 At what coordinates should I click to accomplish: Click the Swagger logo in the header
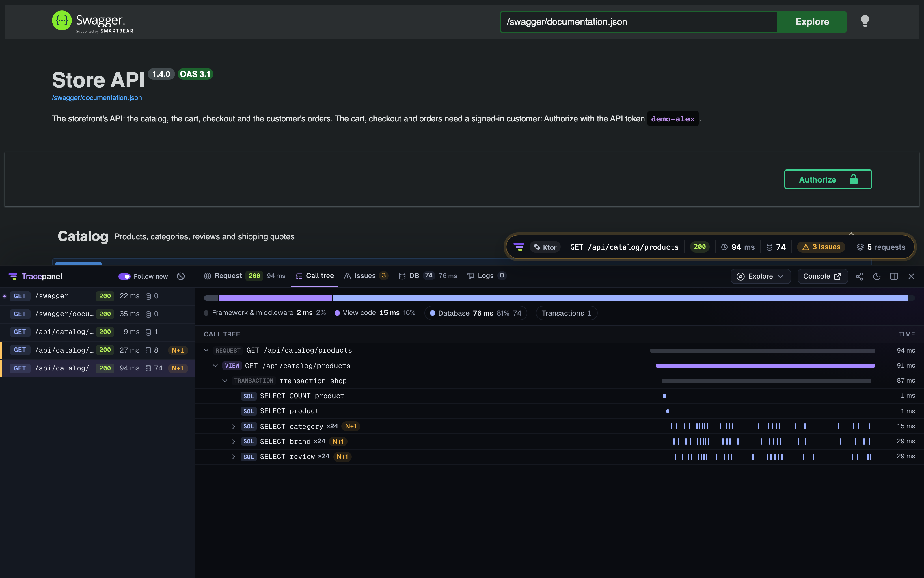tap(92, 21)
